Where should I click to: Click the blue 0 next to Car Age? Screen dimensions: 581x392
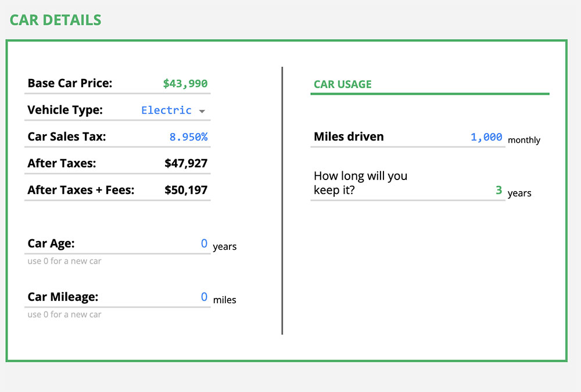tap(203, 243)
